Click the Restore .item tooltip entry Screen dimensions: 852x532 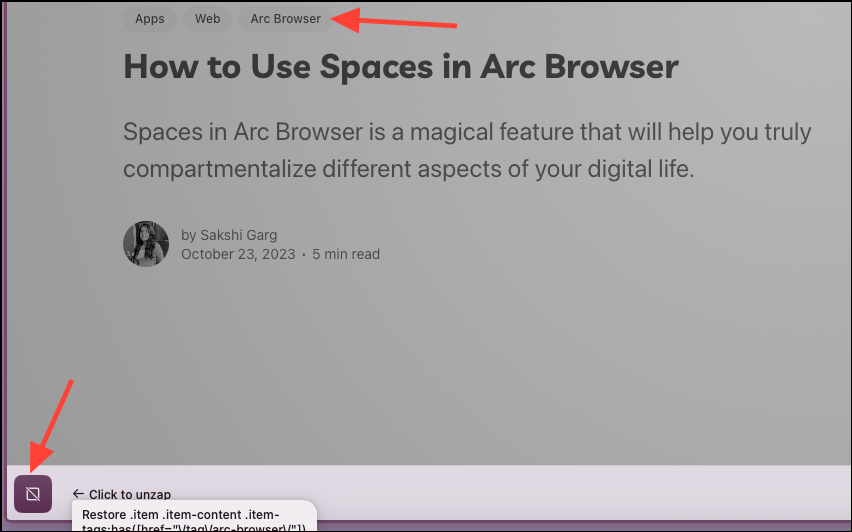tap(194, 518)
